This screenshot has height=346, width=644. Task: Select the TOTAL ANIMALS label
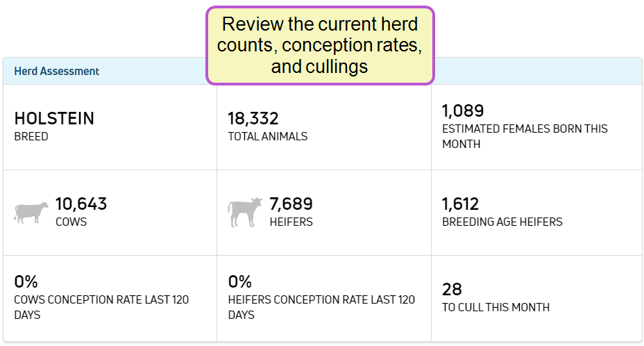[x=267, y=136]
